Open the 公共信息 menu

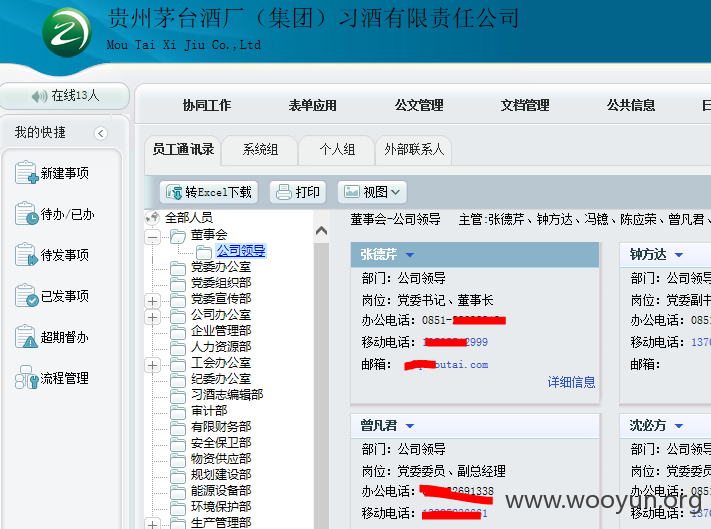pyautogui.click(x=631, y=105)
